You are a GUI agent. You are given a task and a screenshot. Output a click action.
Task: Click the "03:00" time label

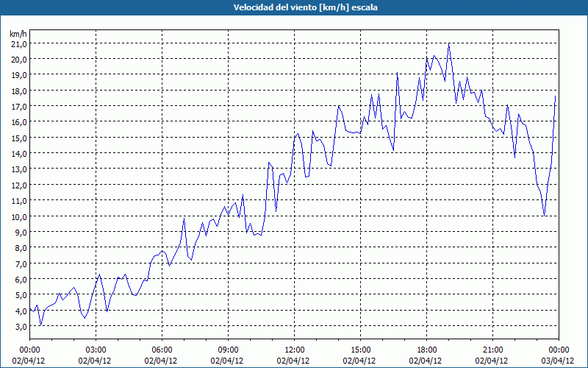coord(96,350)
